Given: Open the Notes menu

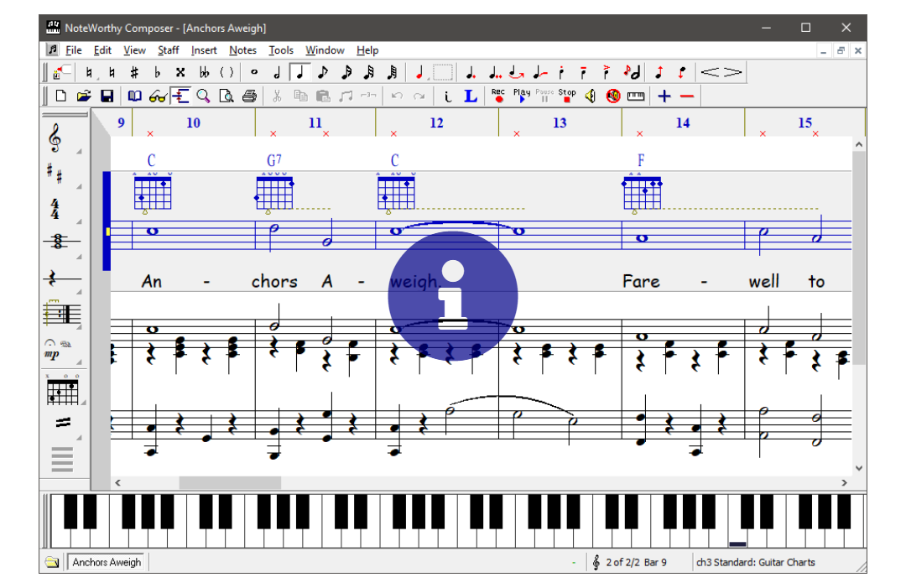Looking at the screenshot, I should click(x=242, y=50).
